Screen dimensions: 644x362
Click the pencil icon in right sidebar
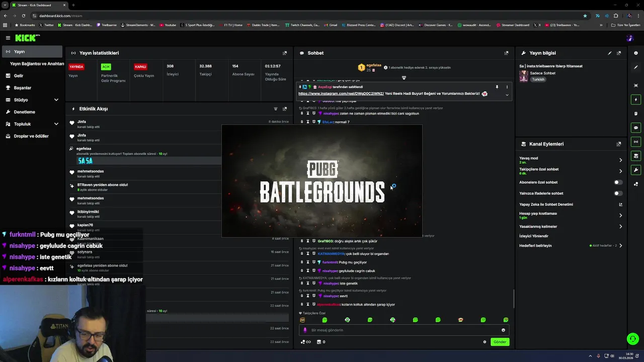point(636,67)
